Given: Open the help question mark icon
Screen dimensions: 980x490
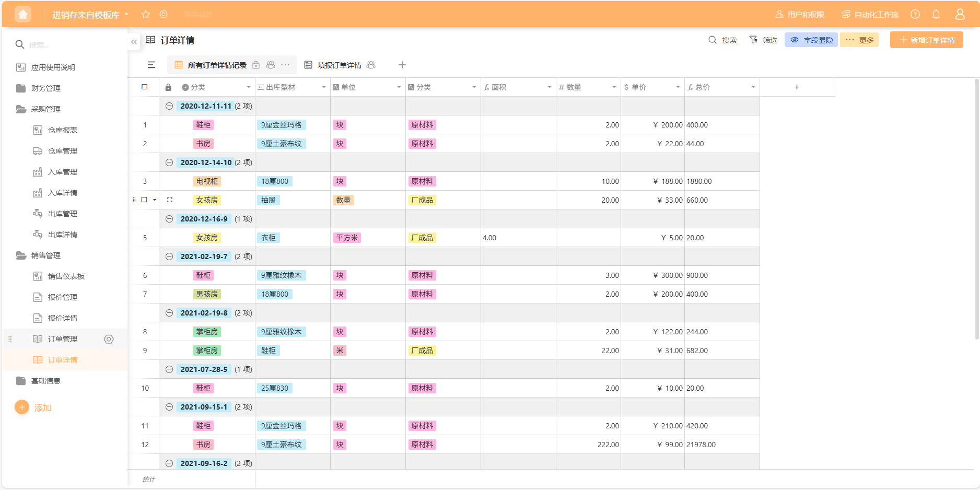Looking at the screenshot, I should pyautogui.click(x=915, y=15).
